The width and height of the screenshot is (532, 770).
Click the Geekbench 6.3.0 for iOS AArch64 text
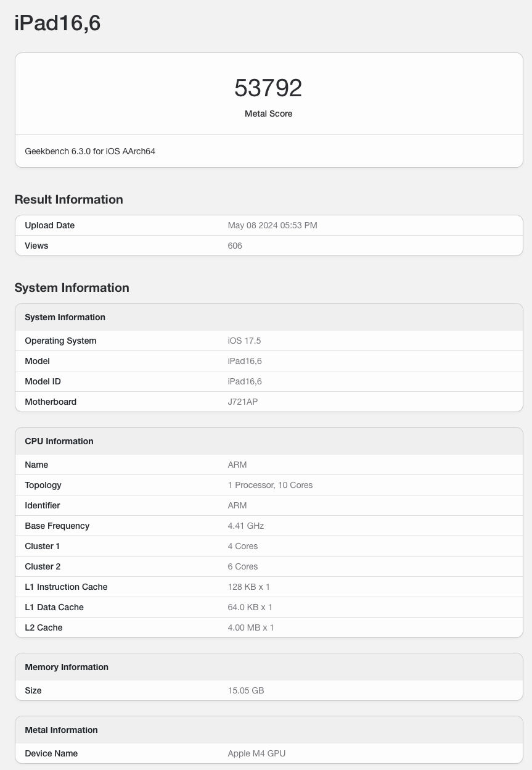pos(90,151)
